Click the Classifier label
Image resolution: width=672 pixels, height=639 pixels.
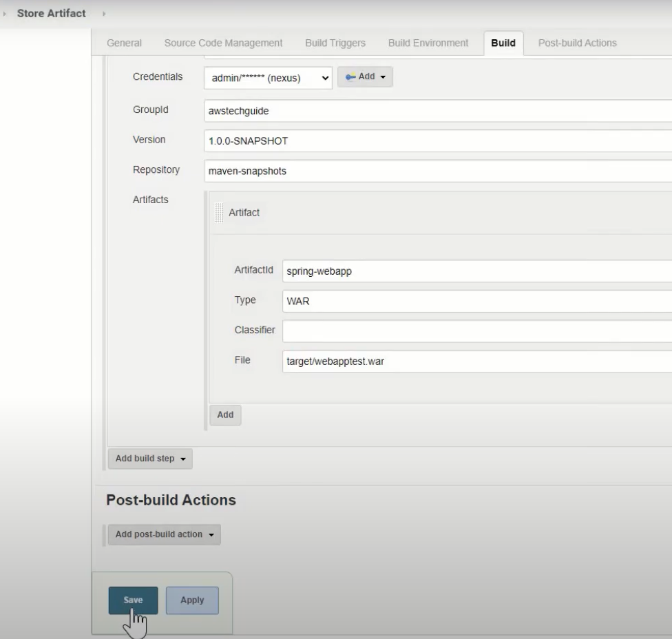click(255, 330)
